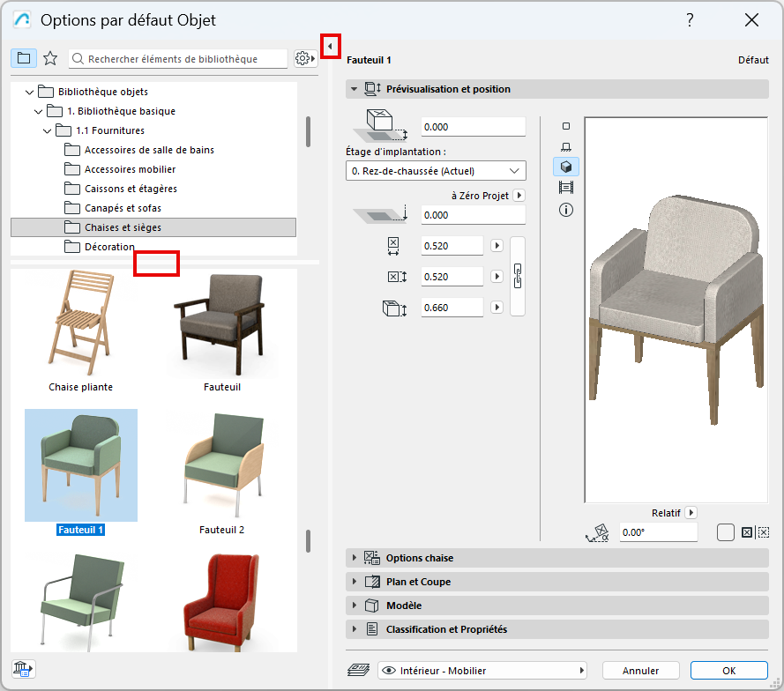Switch to folder view of the library
This screenshot has width=784, height=691.
coord(24,58)
